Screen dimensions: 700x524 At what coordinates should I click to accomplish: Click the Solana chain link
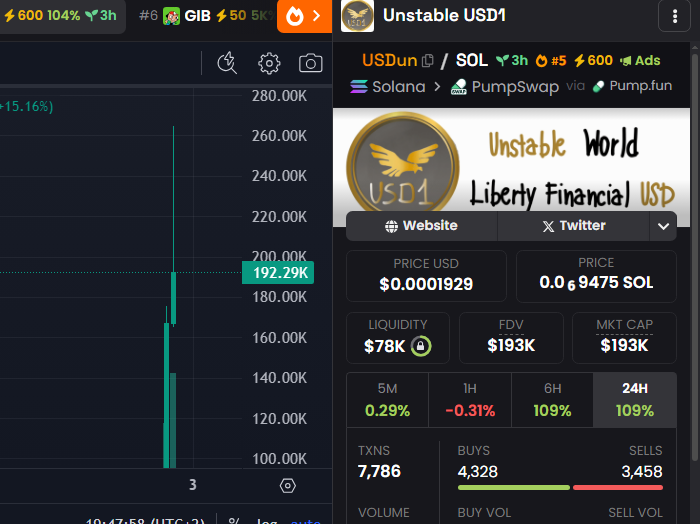point(388,86)
